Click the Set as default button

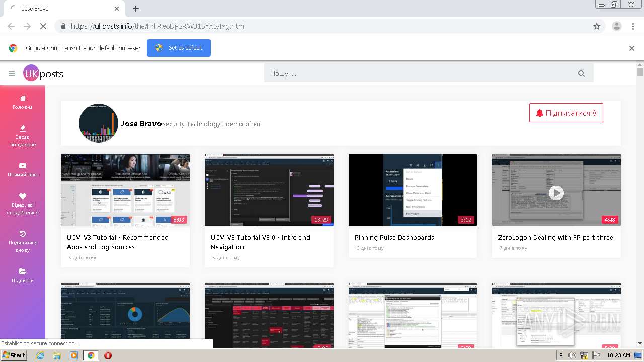tap(179, 48)
